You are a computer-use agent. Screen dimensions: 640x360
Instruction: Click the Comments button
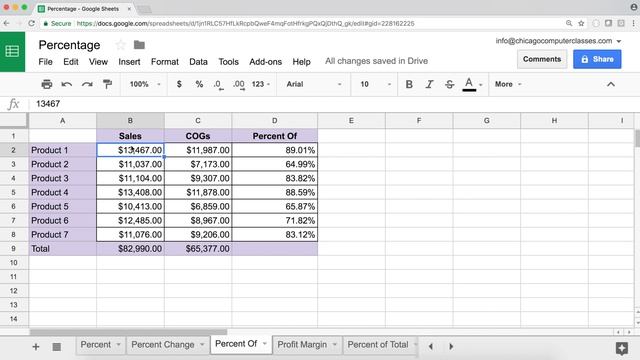pyautogui.click(x=542, y=59)
